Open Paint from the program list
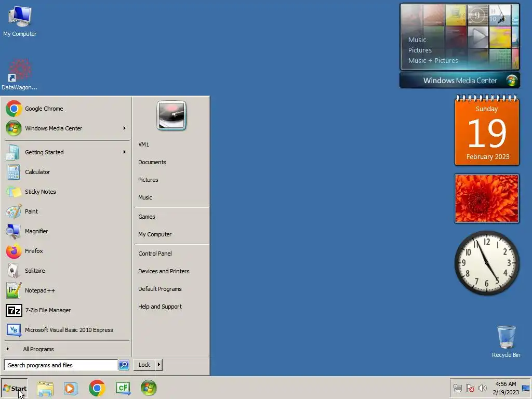Screen dimensions: 532x399 click(67, 211)
